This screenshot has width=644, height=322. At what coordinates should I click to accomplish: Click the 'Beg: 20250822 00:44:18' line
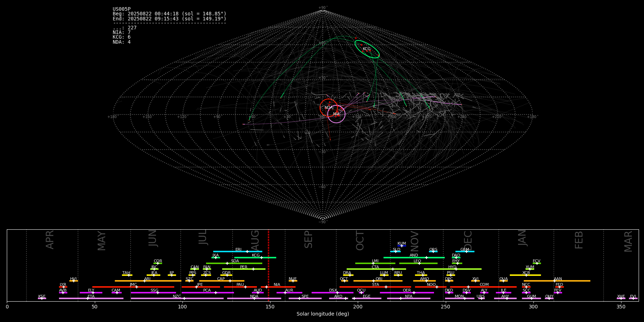tap(169, 14)
